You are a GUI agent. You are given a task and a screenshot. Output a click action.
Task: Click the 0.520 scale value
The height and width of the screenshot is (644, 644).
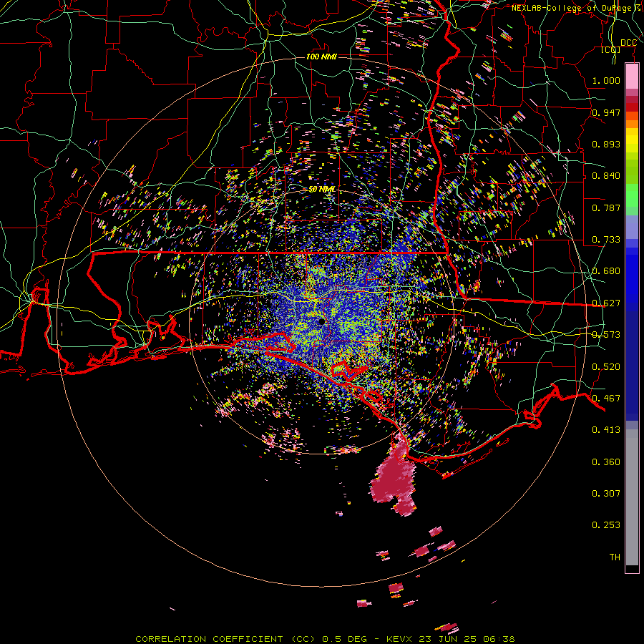606,367
